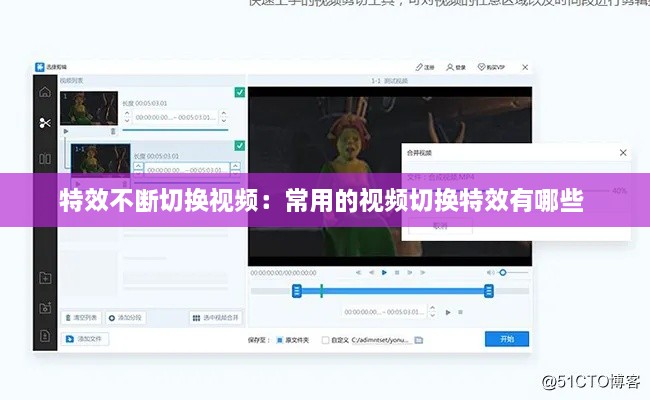Click the 购买VIP option
650x400 pixels.
[x=491, y=67]
